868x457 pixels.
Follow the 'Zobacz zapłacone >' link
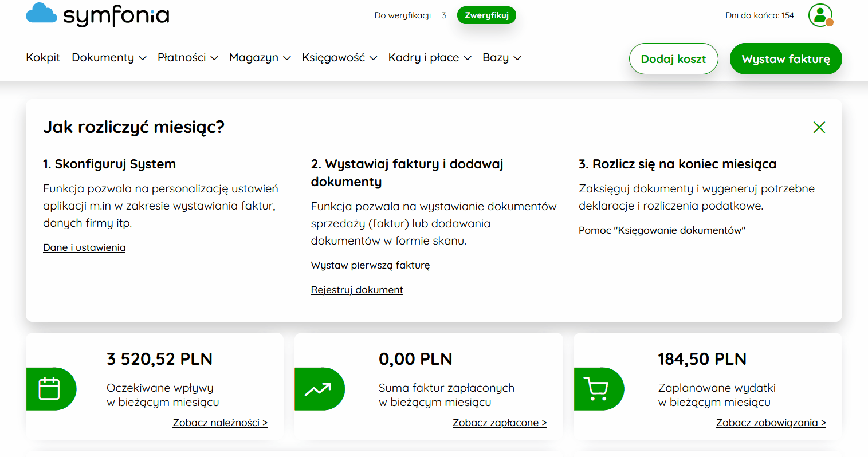coord(500,423)
